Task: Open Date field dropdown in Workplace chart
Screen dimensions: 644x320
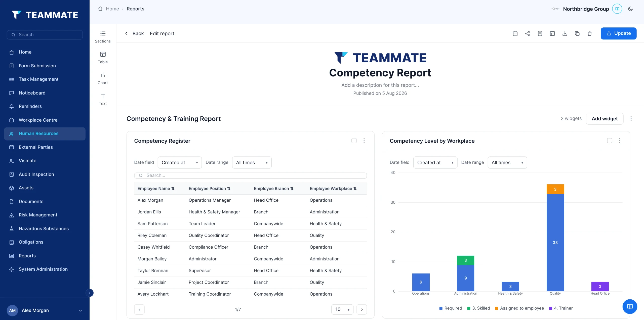Action: pos(435,162)
